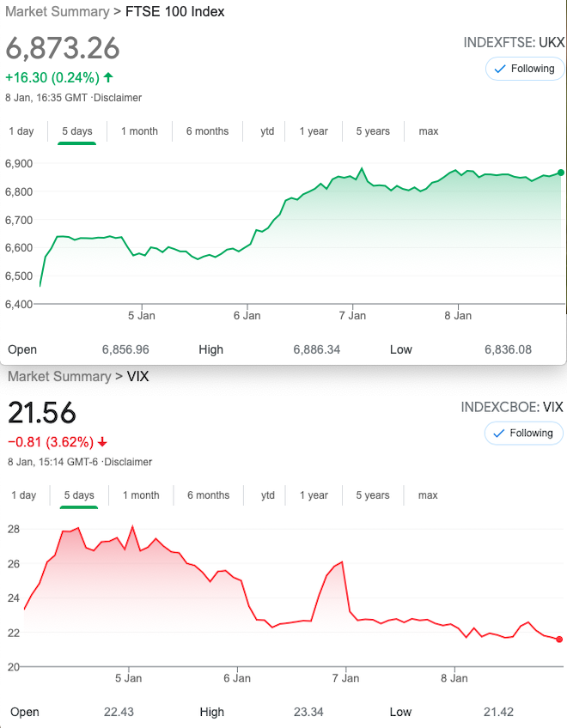Image resolution: width=567 pixels, height=728 pixels.
Task: Click FTSE Low value 6,836.08
Action: (508, 349)
